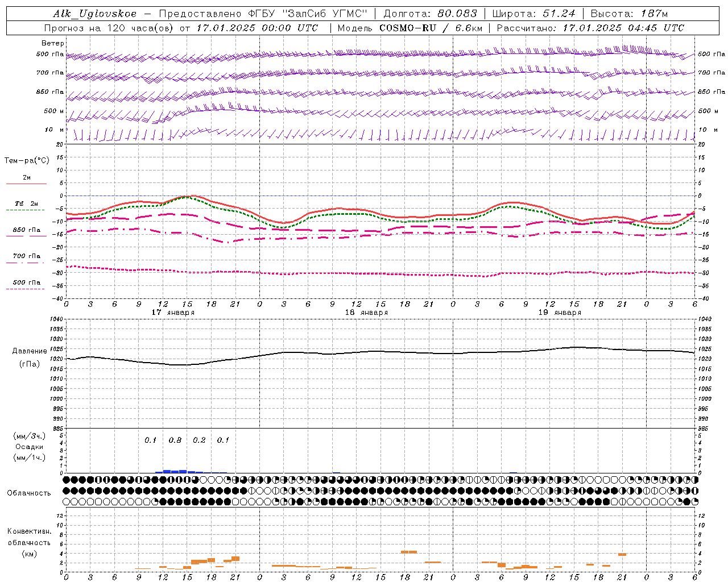Select the (мм/3ч.) precipitation unit label
Image resolution: width=728 pixels, height=582 pixels.
click(29, 436)
